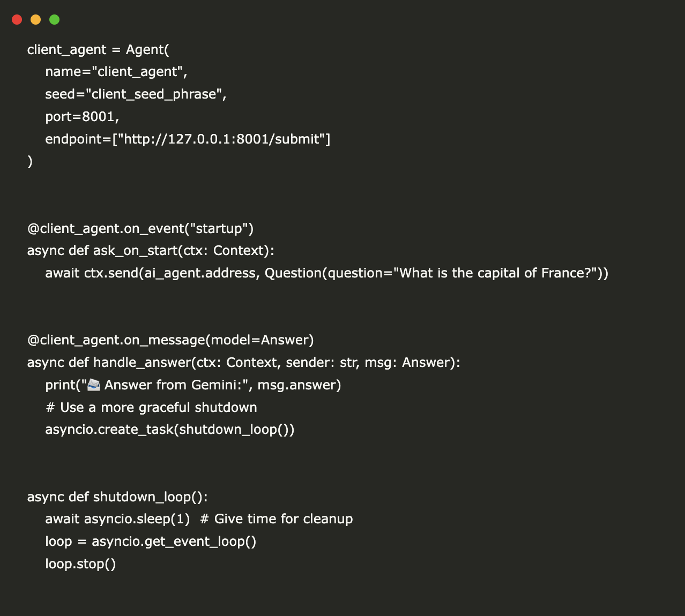Click the "# Use a more graceful shutdown" comment
The height and width of the screenshot is (616, 685).
[151, 408]
